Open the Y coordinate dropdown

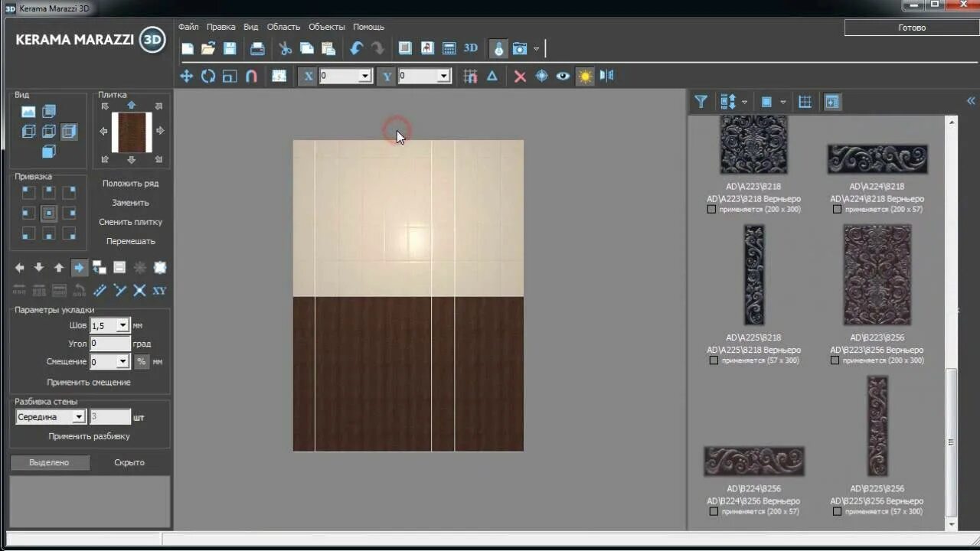coord(443,76)
